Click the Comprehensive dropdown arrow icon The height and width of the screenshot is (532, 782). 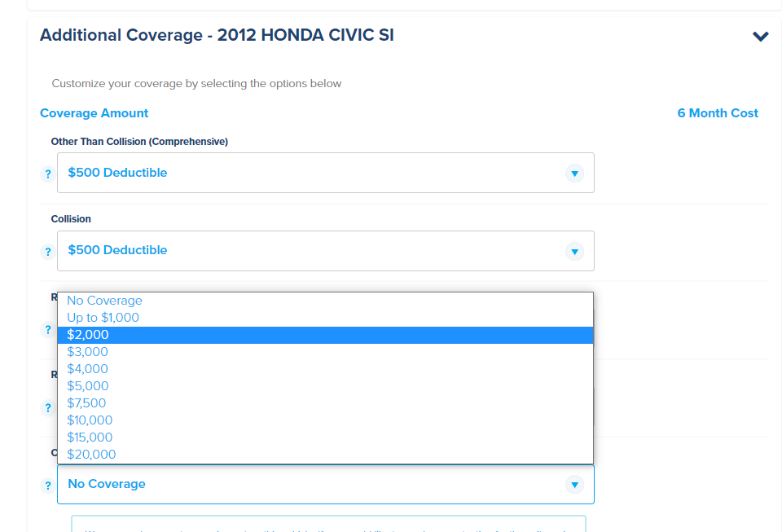click(x=574, y=174)
